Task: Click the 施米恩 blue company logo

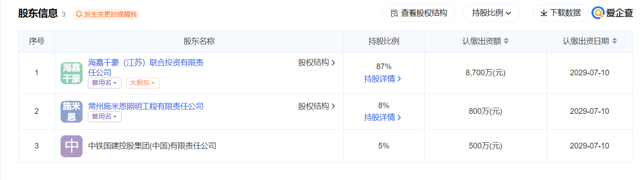Action: pyautogui.click(x=72, y=112)
